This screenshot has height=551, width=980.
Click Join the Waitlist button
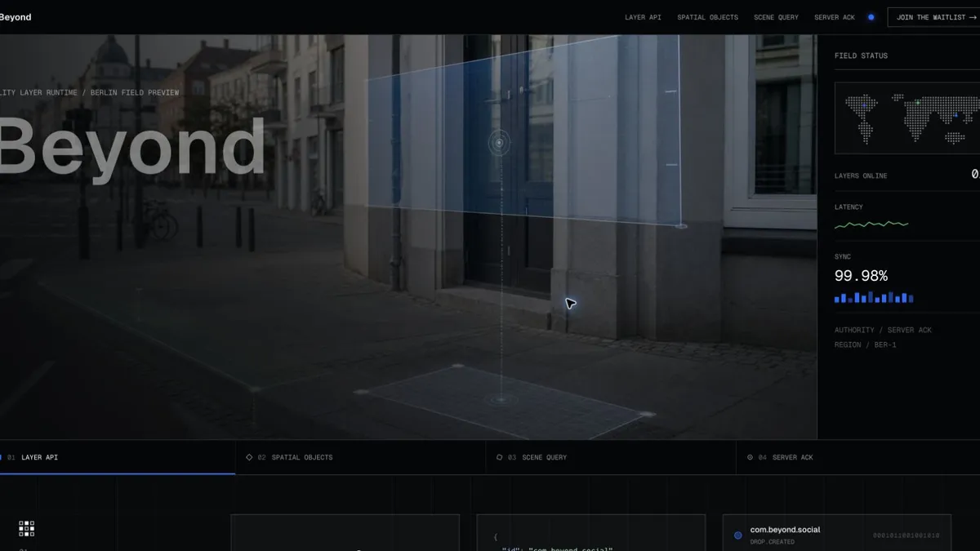point(936,17)
